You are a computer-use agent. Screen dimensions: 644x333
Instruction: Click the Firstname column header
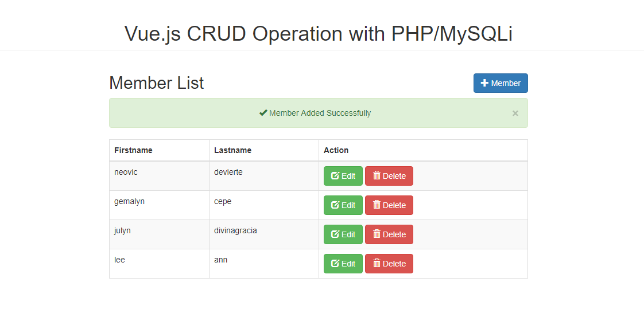click(x=133, y=150)
